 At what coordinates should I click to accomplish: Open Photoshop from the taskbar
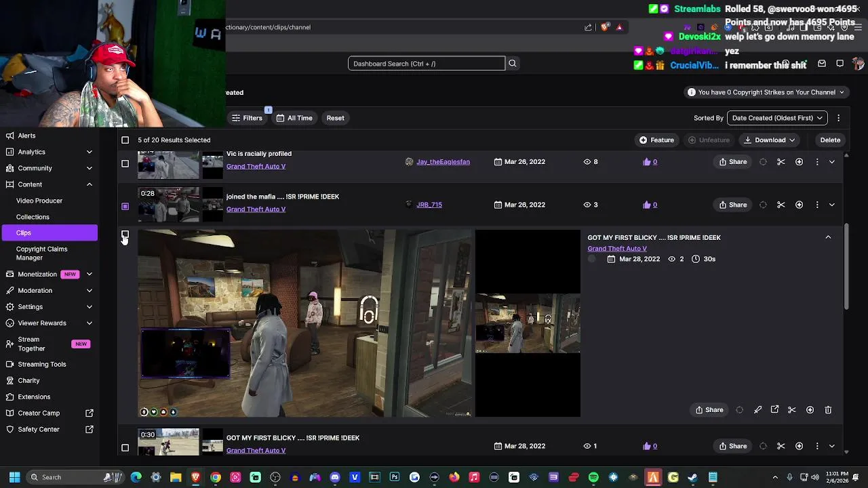click(395, 477)
